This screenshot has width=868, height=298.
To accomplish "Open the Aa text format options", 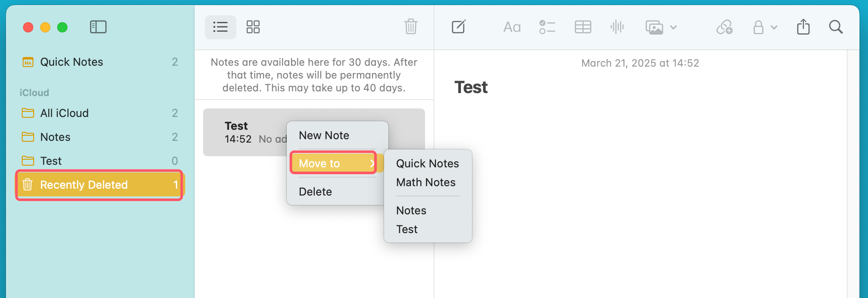I will coord(512,28).
